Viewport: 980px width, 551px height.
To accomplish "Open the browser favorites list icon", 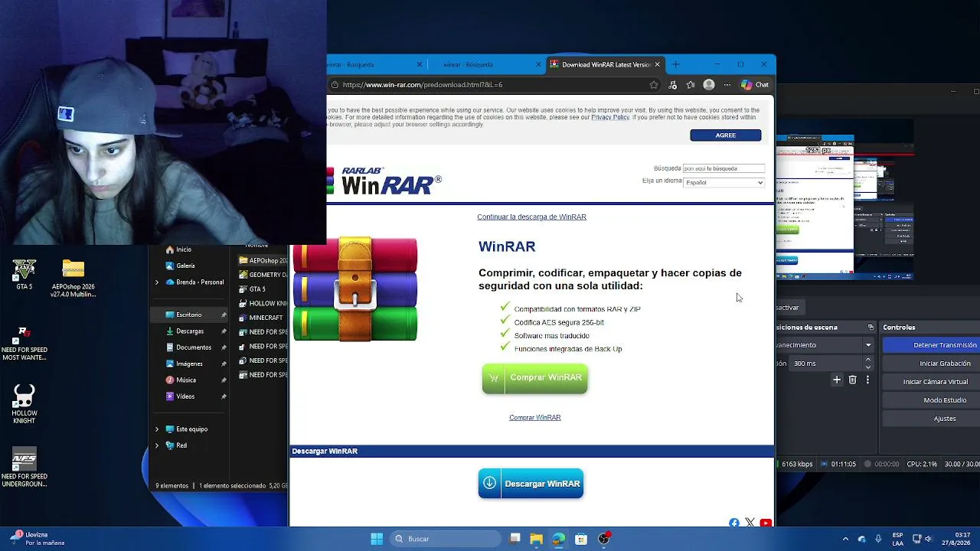I will tap(691, 85).
